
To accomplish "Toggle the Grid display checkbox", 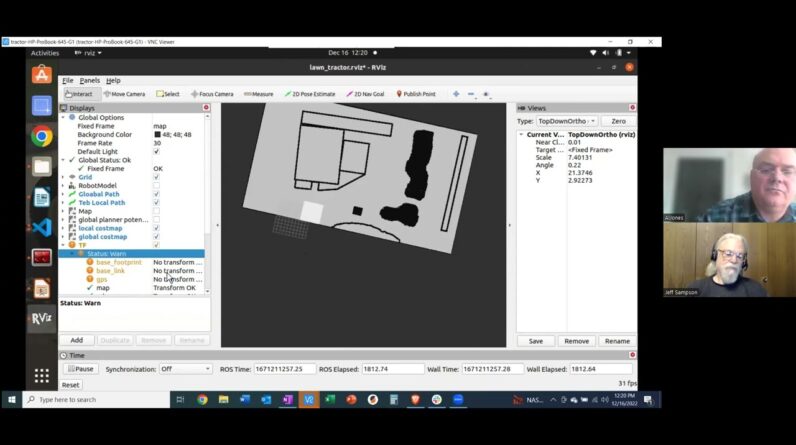I will tap(156, 177).
